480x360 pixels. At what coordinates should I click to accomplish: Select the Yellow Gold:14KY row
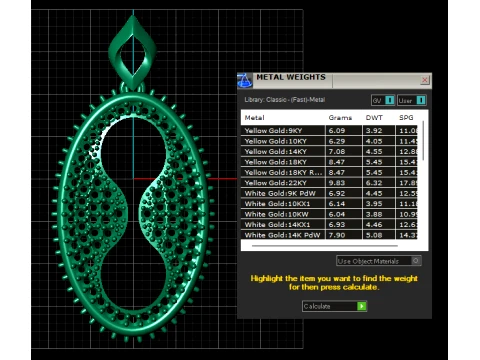tap(329, 151)
